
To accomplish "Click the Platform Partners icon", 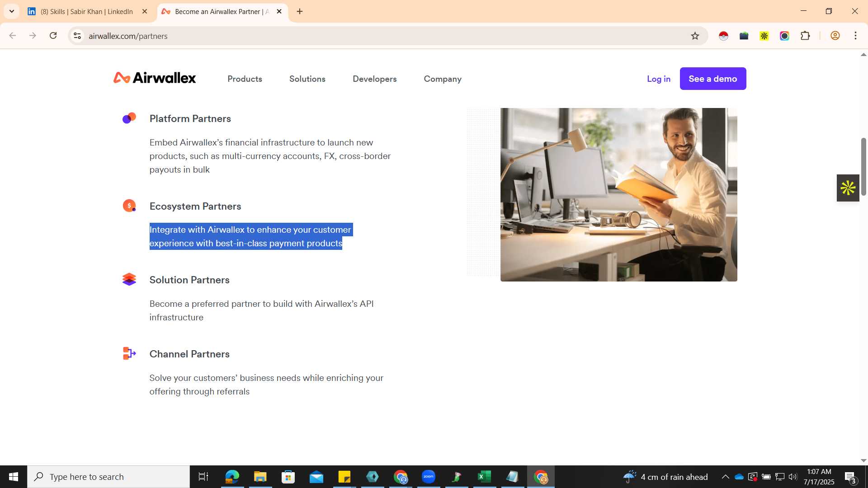I will 129,118.
